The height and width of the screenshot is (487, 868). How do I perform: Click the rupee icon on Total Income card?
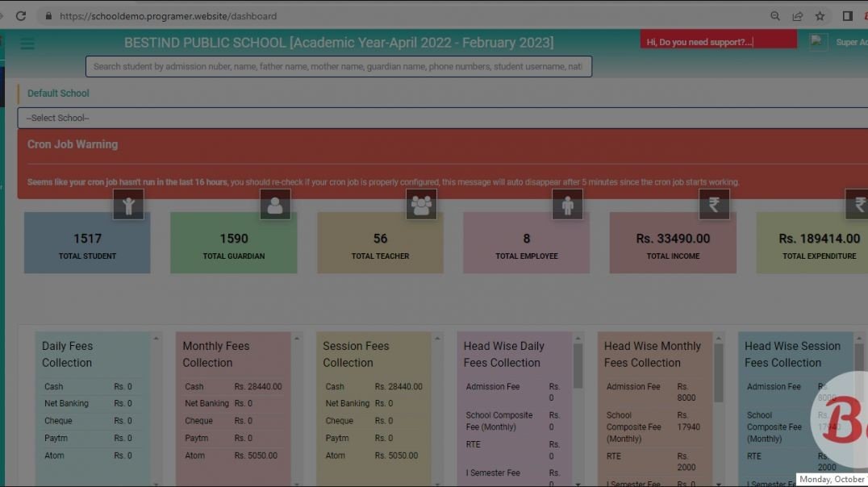(x=714, y=204)
